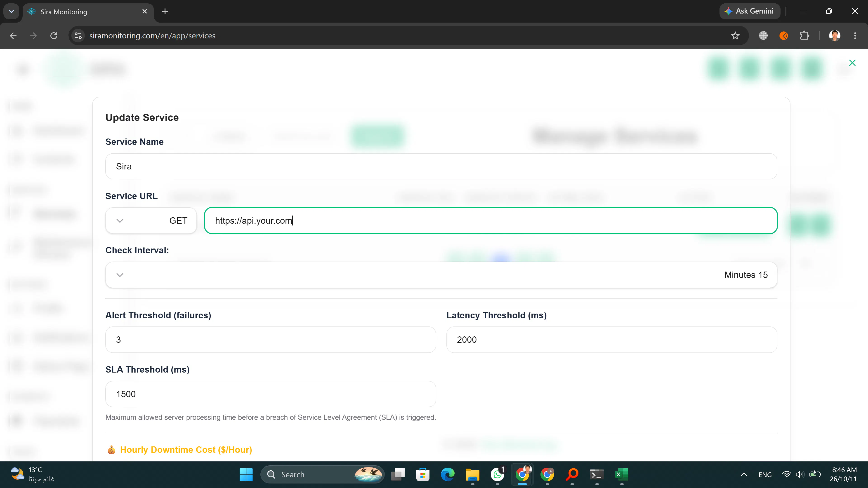Open Task View on the taskbar
868x488 pixels.
[398, 474]
